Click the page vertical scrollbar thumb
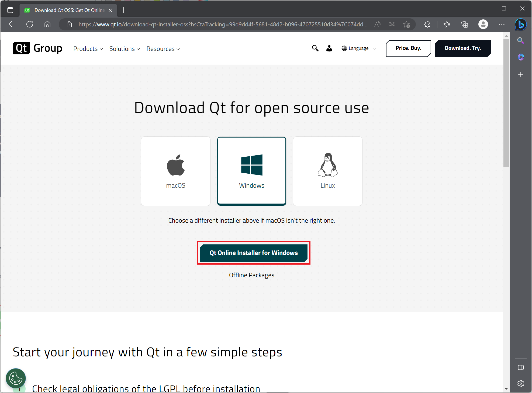 point(506,102)
